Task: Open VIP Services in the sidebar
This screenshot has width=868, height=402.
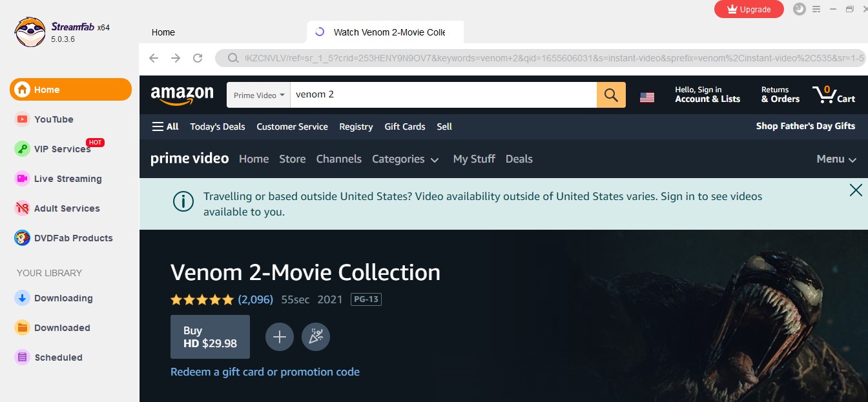Action: (x=62, y=149)
